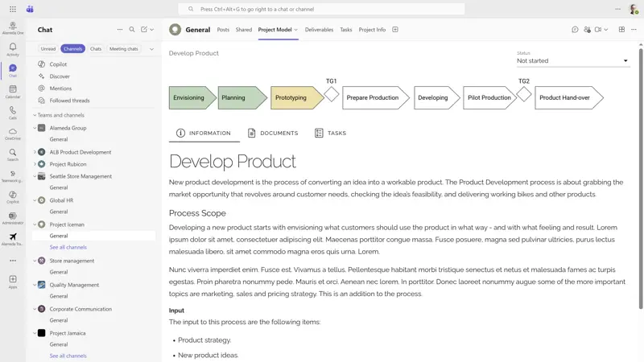The image size is (644, 362).
Task: Click See all channels under Project Jamaica
Action: (x=68, y=356)
